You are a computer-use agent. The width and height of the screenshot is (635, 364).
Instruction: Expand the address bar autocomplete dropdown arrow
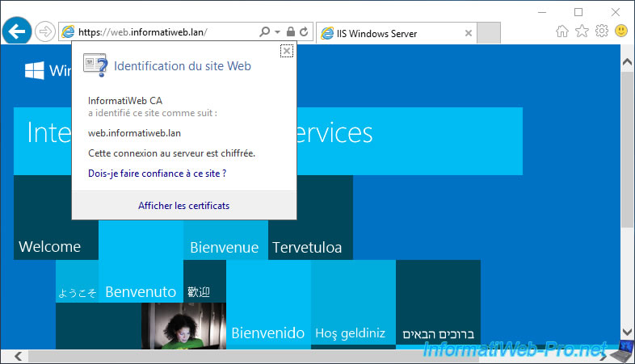(x=277, y=32)
